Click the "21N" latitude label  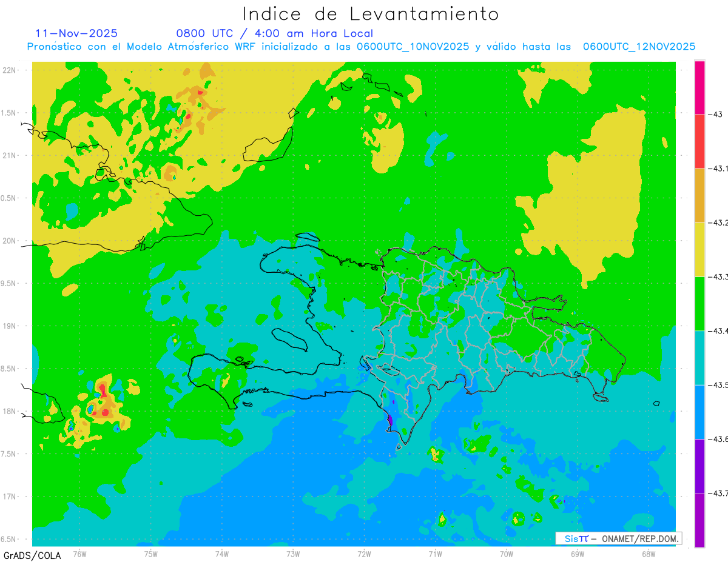[10, 155]
